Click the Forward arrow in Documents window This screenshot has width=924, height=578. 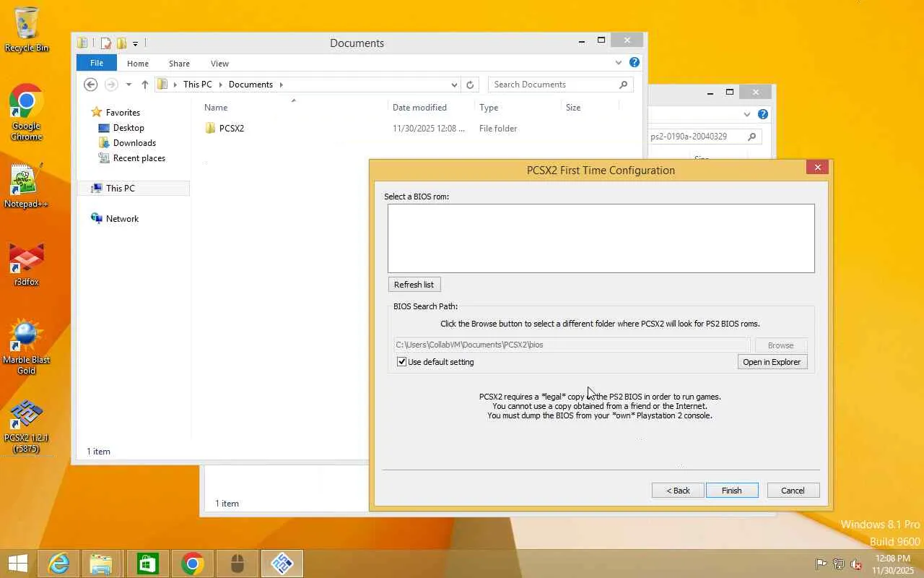pos(111,85)
